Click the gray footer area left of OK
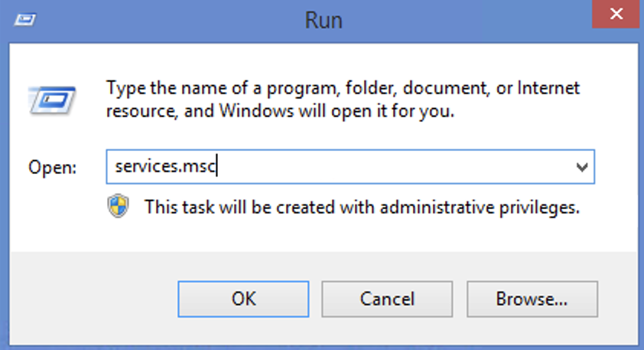The width and height of the screenshot is (644, 350). [x=93, y=299]
